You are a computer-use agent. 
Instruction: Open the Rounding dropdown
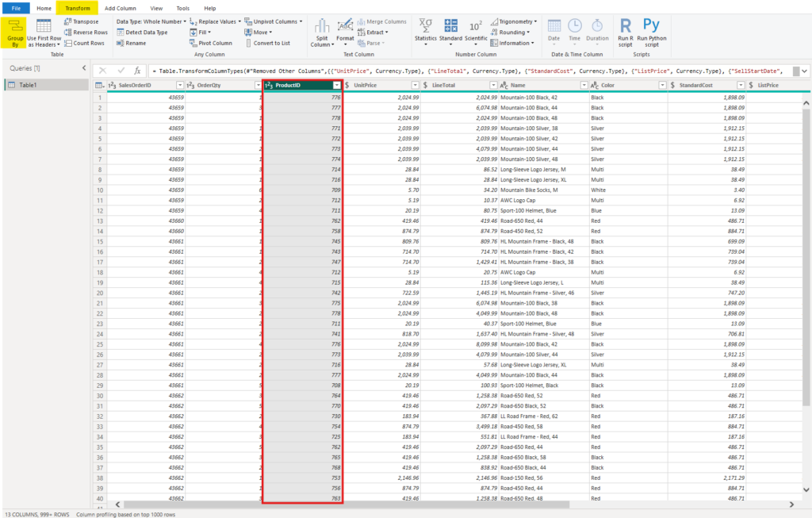tap(510, 32)
